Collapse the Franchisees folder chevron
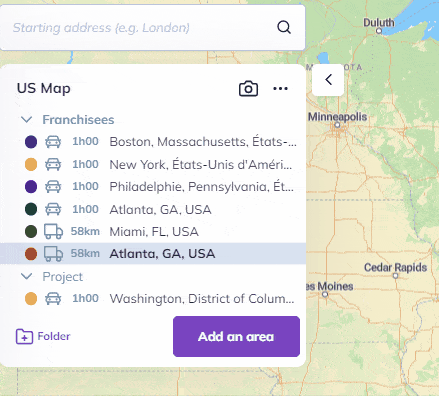 26,119
